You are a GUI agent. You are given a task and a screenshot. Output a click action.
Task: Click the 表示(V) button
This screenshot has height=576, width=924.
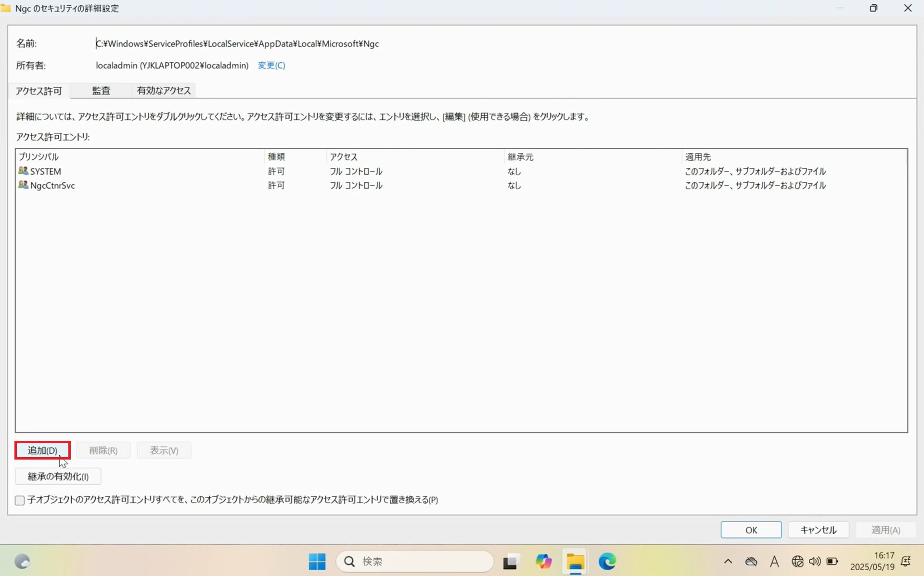click(x=164, y=450)
